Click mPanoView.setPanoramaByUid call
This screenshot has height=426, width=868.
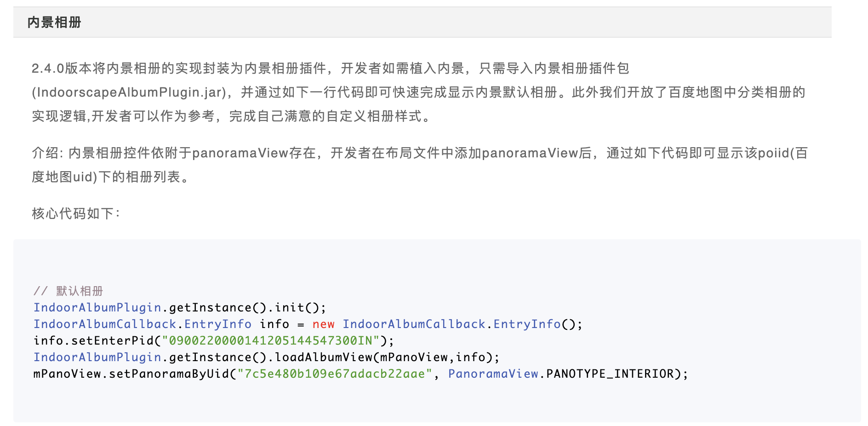131,374
